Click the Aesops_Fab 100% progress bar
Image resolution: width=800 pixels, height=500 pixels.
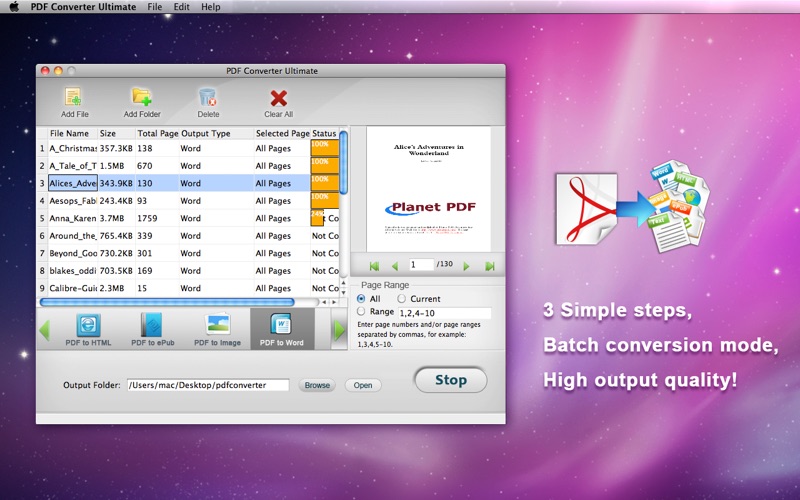324,201
